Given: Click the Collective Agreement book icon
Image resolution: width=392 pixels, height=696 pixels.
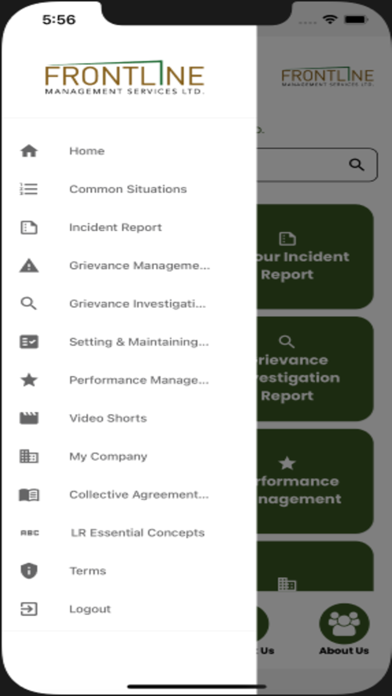Looking at the screenshot, I should tap(29, 494).
